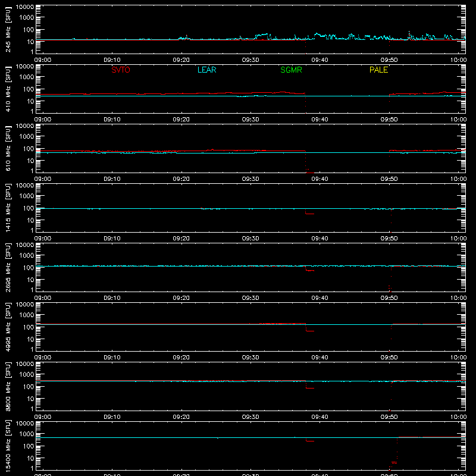Click the 1000 tick of the 15400 MHz panel
Image resolution: width=476 pixels, height=476 pixels.
tap(27, 434)
